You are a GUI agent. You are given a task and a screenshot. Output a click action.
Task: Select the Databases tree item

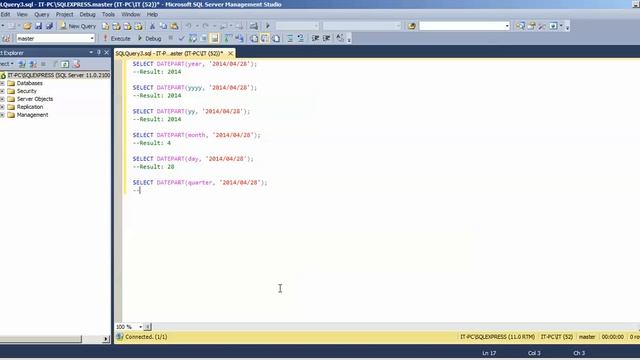[29, 83]
